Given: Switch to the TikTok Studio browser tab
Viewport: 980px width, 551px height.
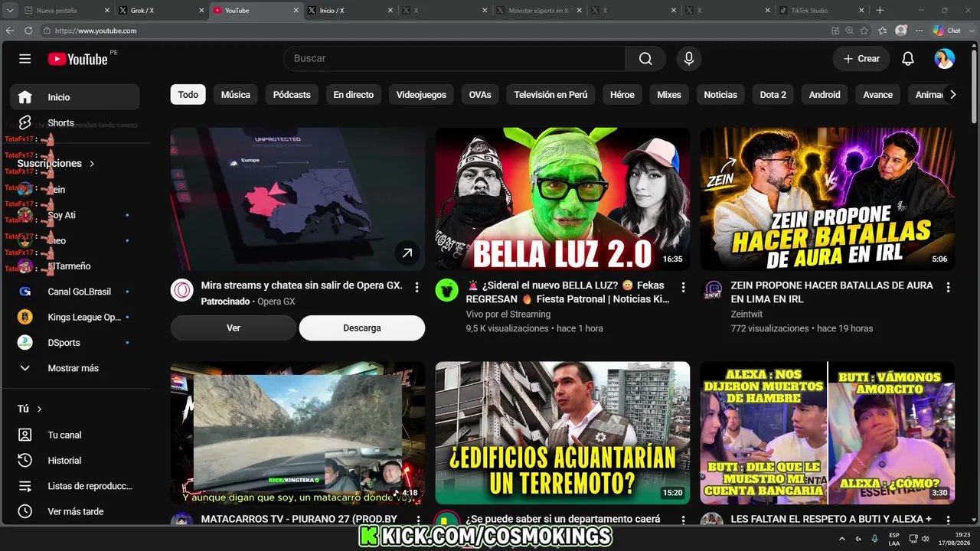Looking at the screenshot, I should point(822,11).
